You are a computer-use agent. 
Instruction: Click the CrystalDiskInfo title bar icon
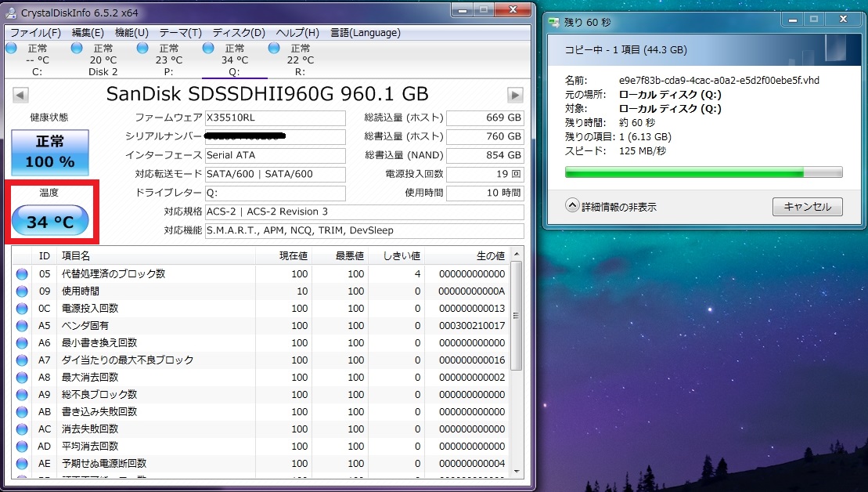(10, 13)
